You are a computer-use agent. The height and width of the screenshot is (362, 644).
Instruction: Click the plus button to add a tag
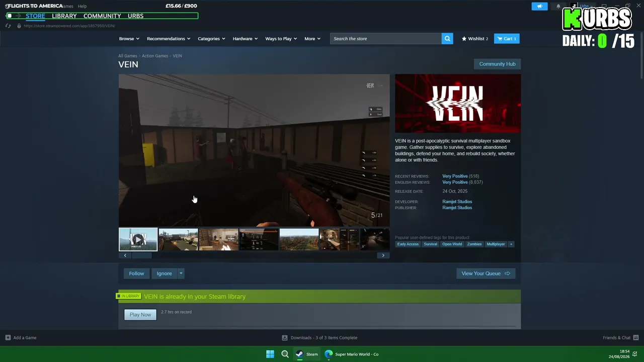tap(511, 244)
